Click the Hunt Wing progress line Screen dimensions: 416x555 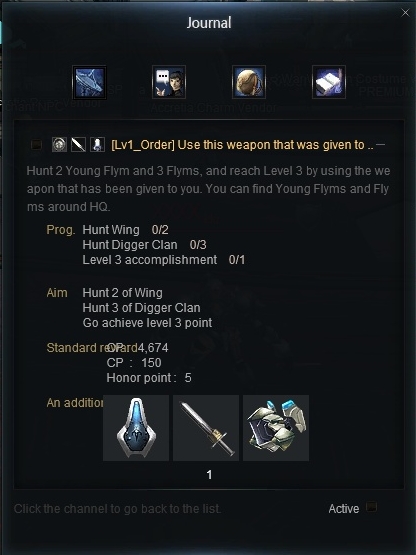click(125, 230)
